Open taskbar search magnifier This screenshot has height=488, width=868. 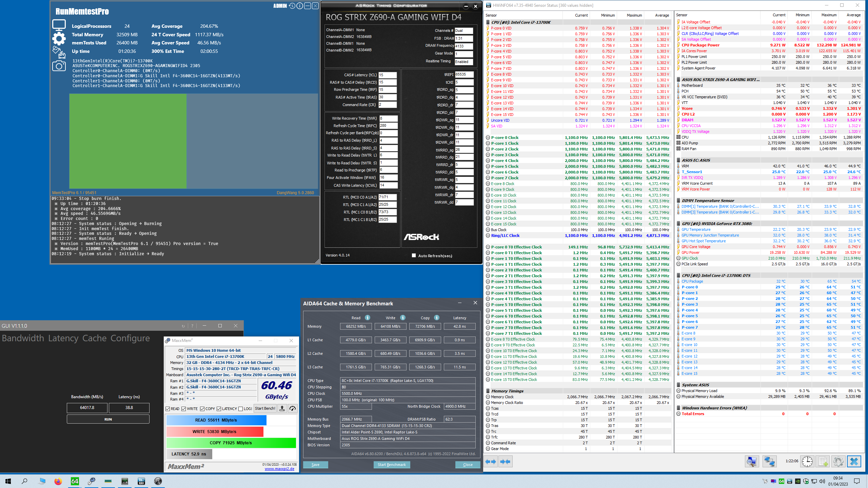[x=24, y=481]
